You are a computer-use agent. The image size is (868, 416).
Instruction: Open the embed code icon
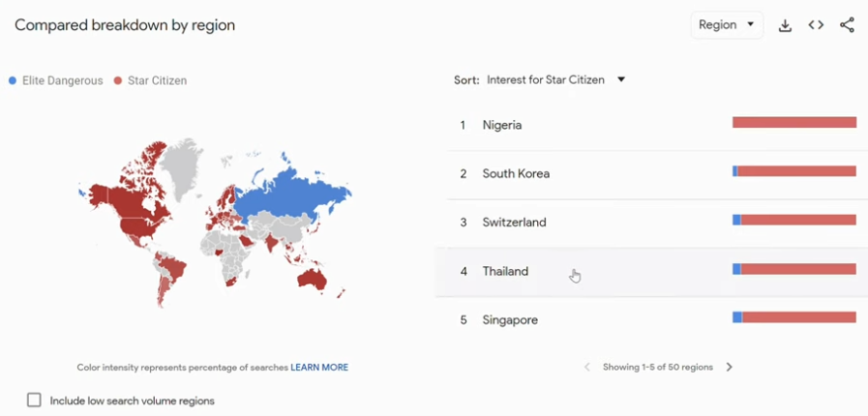[816, 25]
